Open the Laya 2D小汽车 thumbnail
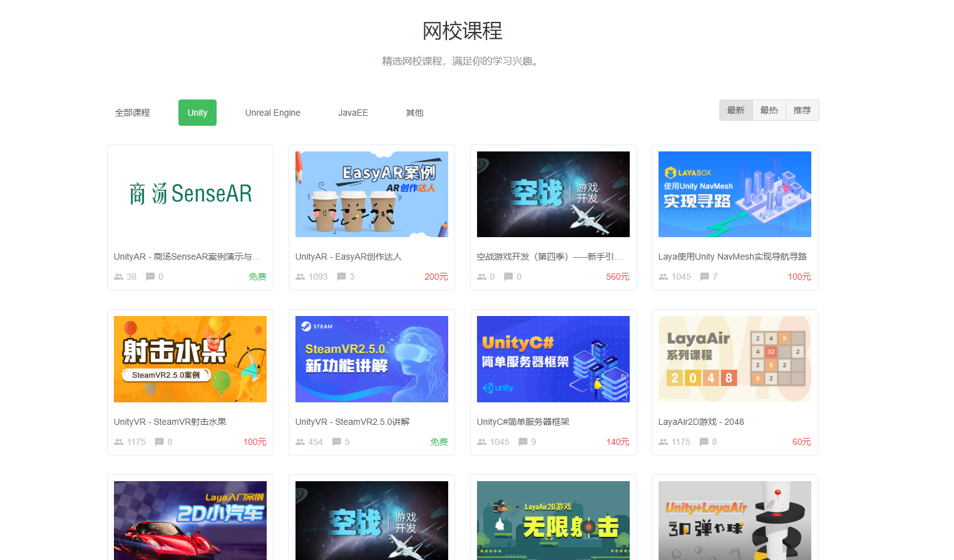 (190, 521)
